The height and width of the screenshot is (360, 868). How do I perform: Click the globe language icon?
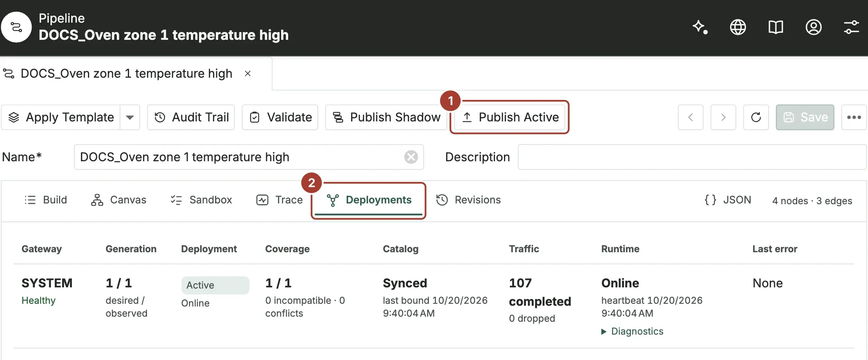point(738,27)
